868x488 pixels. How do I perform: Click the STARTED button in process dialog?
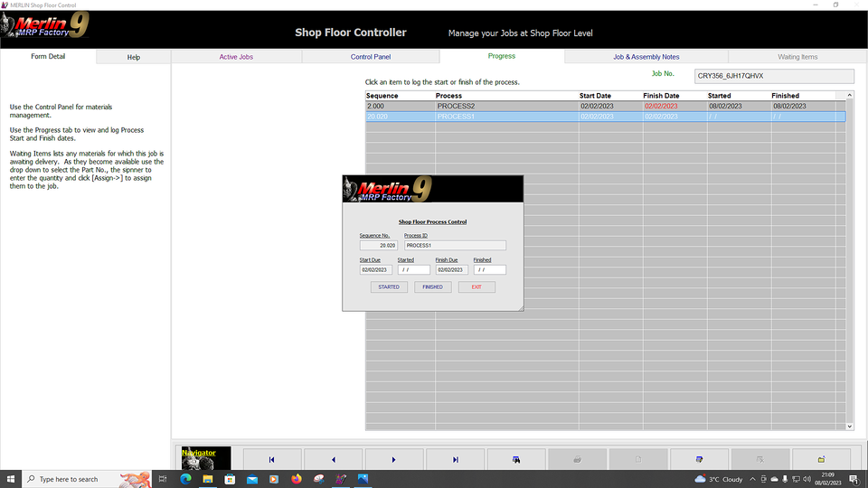coord(389,287)
